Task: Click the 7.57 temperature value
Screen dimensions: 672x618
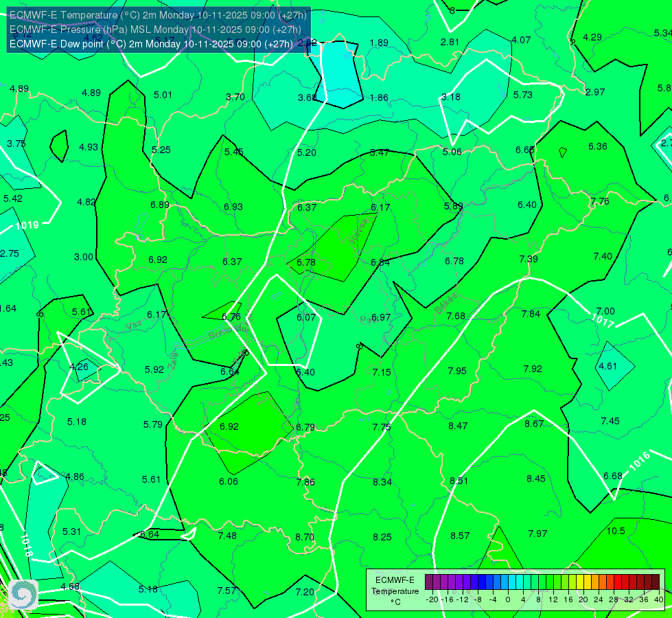Action: coord(227,591)
